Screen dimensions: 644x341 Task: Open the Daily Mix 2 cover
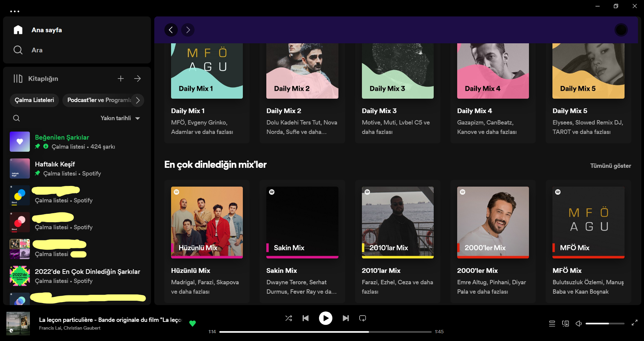click(302, 71)
